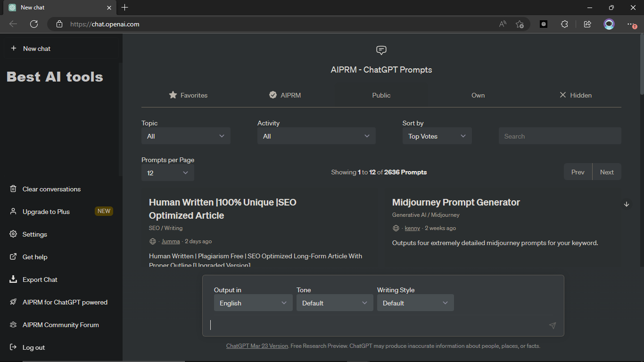
Task: Open author link kenny
Action: coord(412,228)
